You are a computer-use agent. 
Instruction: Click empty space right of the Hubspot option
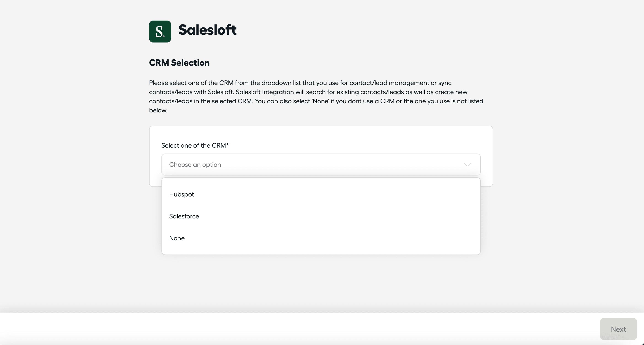click(x=338, y=194)
